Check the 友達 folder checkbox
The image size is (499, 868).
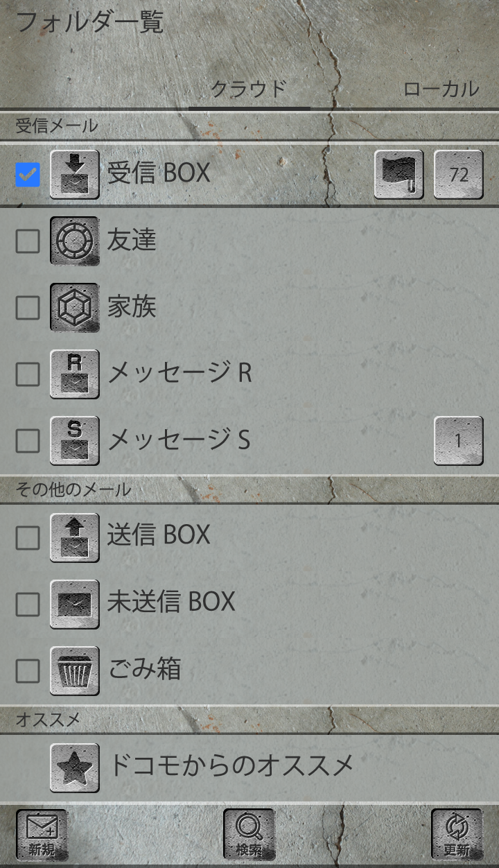28,241
